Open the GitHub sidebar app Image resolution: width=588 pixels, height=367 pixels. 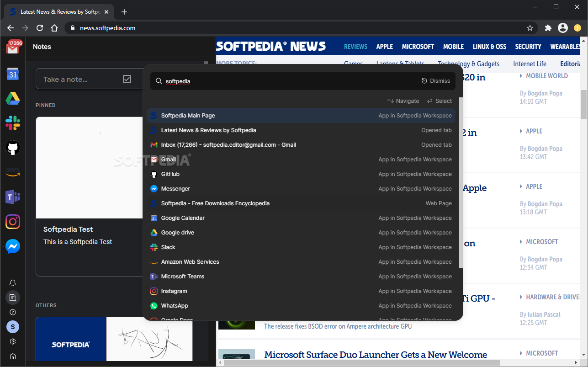(x=13, y=148)
